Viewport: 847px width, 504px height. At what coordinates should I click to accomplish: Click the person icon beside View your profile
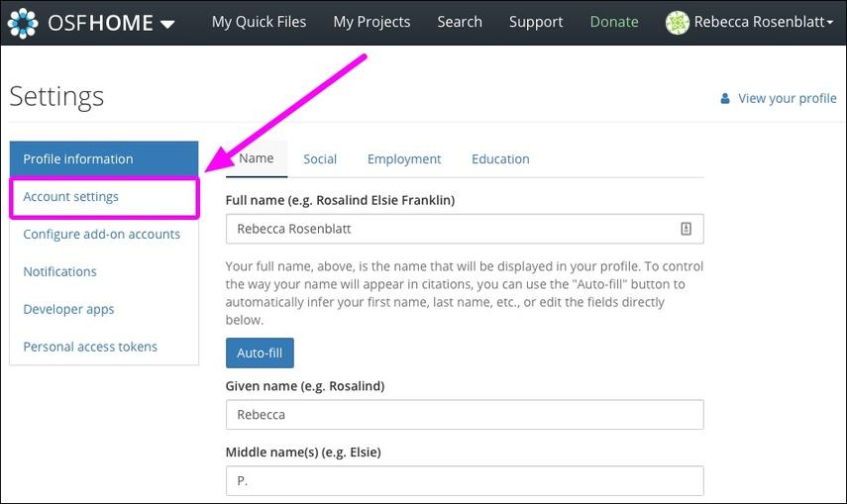pyautogui.click(x=725, y=98)
